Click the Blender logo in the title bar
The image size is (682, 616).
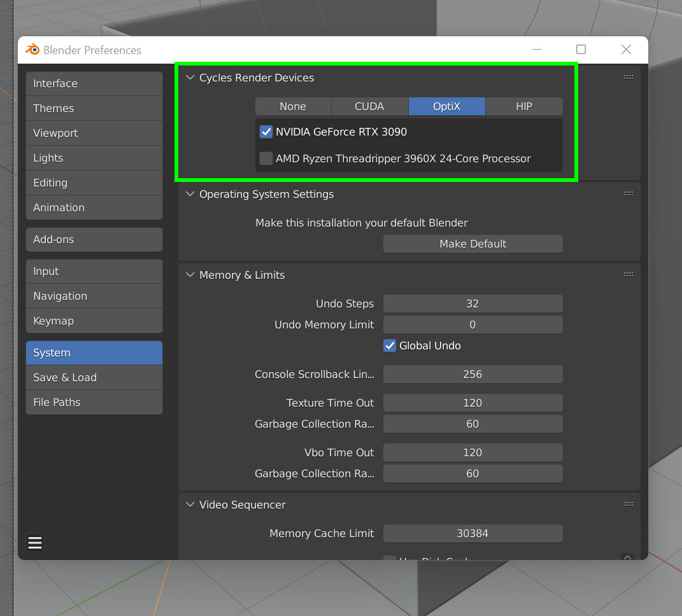point(32,49)
